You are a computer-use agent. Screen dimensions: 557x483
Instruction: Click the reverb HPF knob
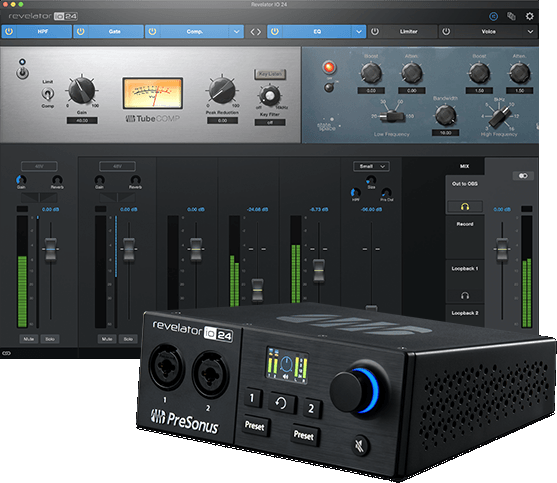(355, 192)
